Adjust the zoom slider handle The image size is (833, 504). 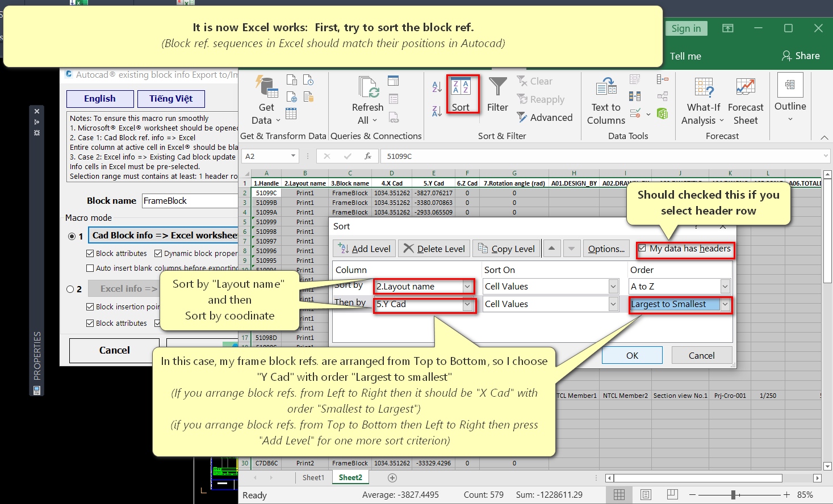[x=733, y=495]
